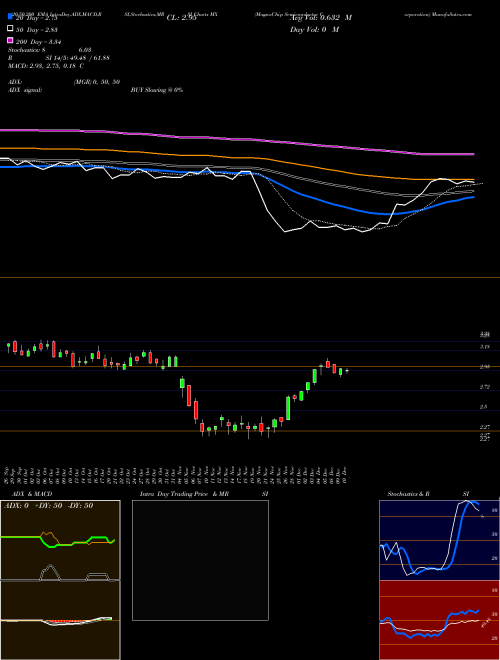
Task: Click the 'ADX & MACD' panel title
Action: tap(32, 494)
